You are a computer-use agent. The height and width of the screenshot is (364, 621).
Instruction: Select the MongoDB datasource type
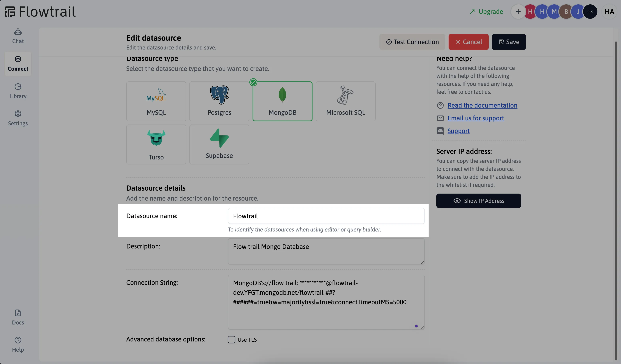pyautogui.click(x=282, y=101)
